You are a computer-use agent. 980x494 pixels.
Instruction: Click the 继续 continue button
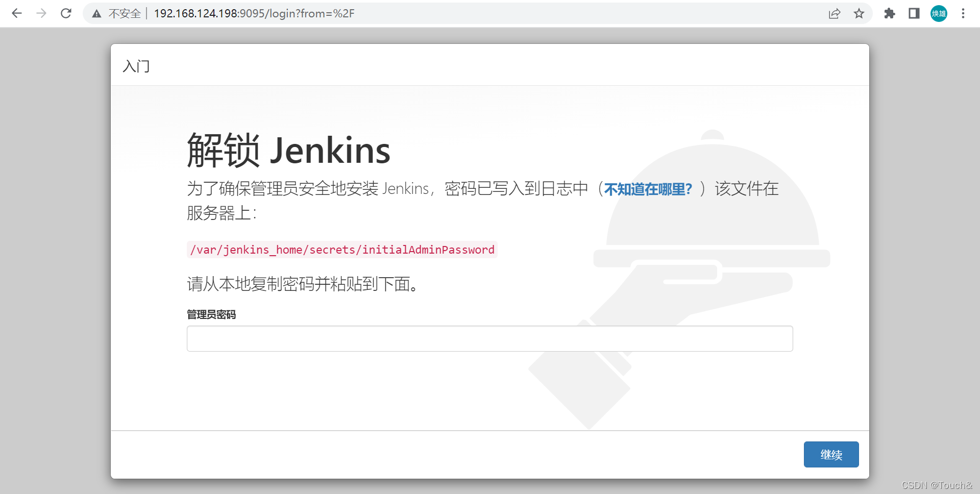coord(831,454)
